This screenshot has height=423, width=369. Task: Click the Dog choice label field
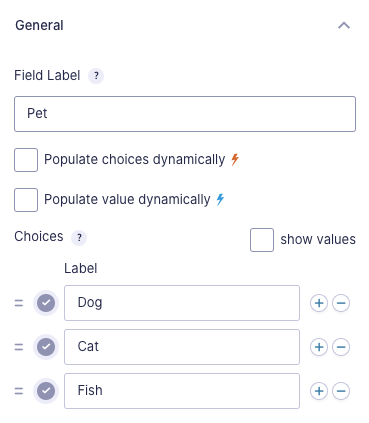[x=182, y=303]
